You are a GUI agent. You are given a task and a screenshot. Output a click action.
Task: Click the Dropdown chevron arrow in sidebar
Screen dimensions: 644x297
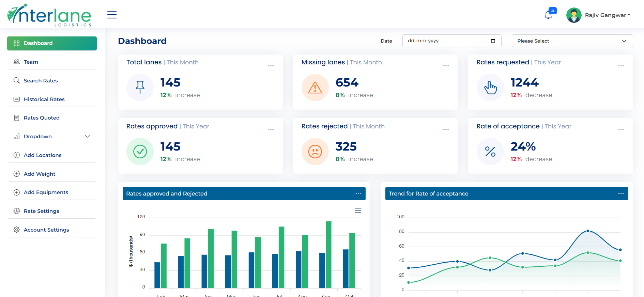point(87,136)
